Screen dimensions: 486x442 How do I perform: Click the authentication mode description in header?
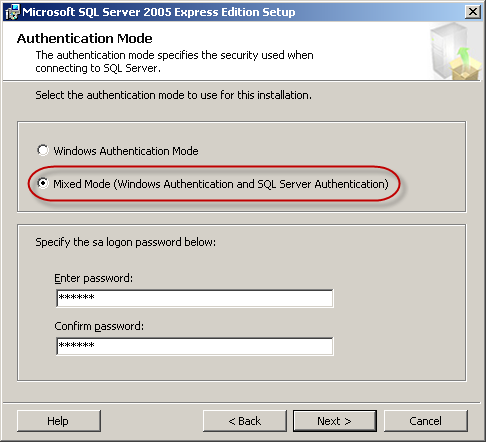click(174, 62)
